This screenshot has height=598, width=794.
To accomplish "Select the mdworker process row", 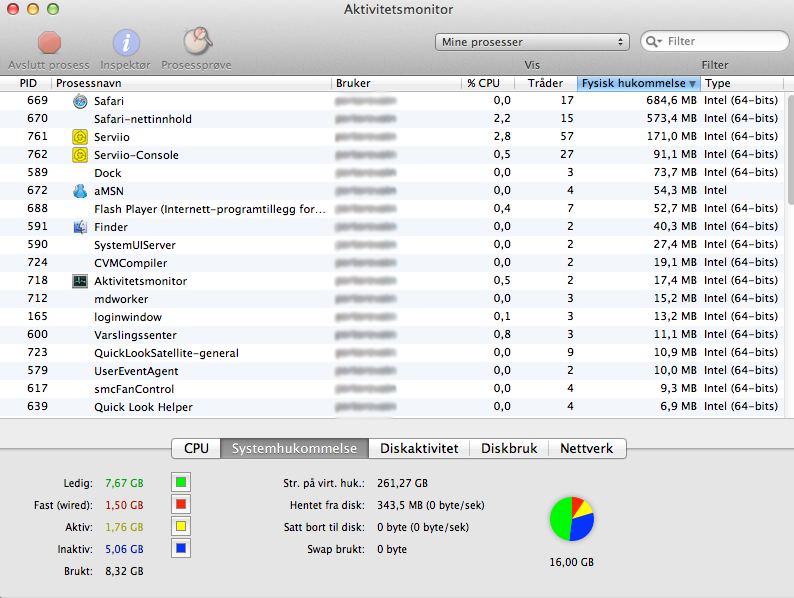I will [392, 299].
